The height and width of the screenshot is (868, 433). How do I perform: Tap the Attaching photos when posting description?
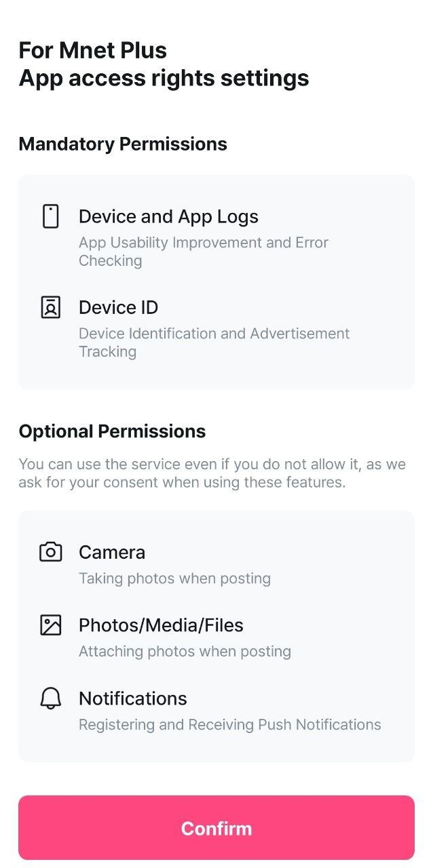(185, 651)
